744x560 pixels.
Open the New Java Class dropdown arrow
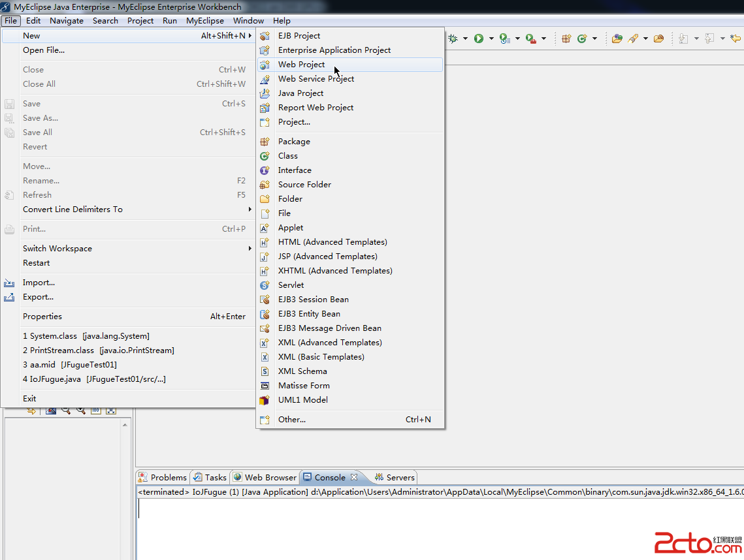(x=594, y=39)
